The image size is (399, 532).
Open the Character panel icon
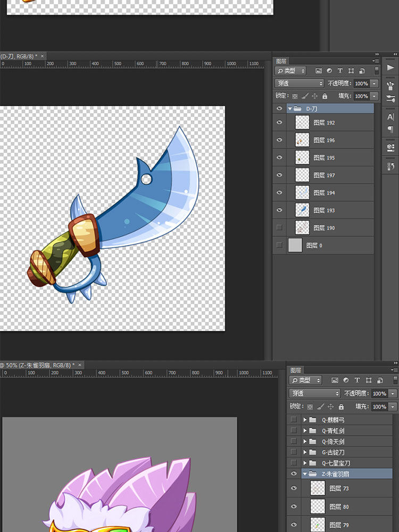390,117
